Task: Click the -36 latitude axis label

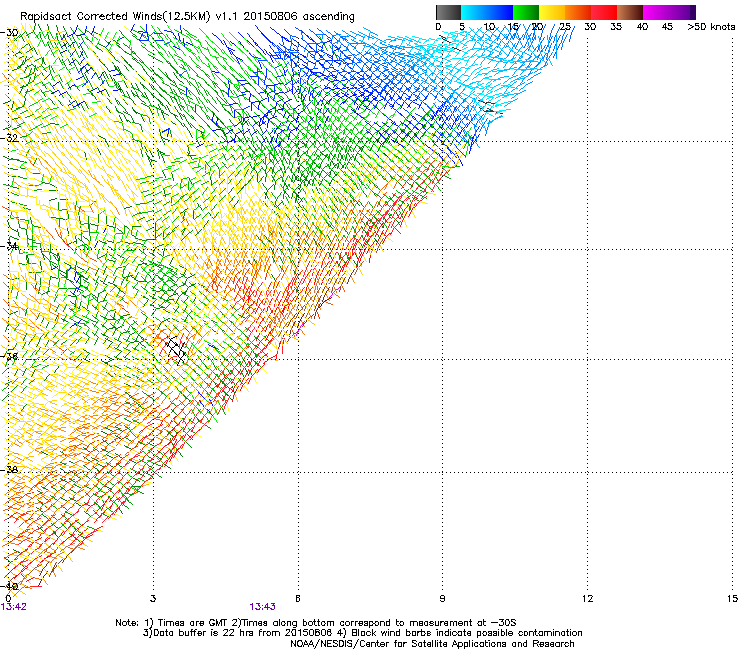Action: pos(9,356)
